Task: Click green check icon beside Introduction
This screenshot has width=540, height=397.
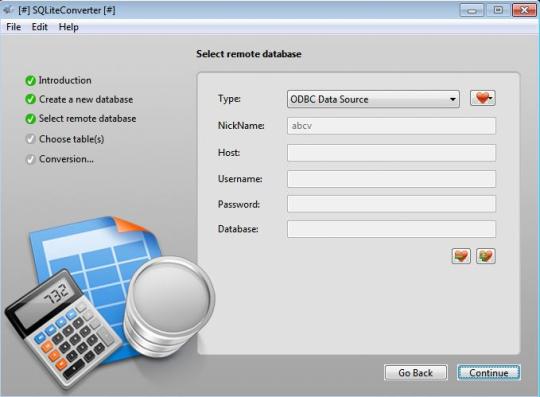Action: 31,81
